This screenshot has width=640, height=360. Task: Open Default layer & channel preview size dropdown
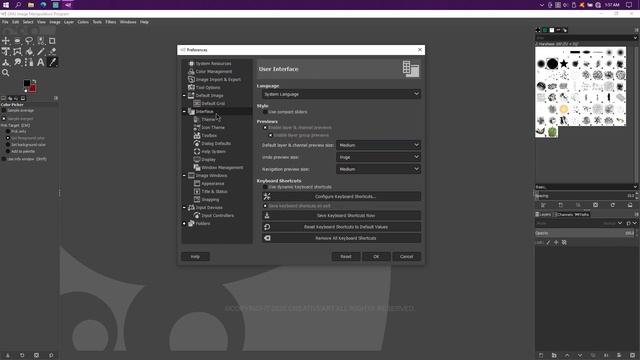pyautogui.click(x=378, y=145)
